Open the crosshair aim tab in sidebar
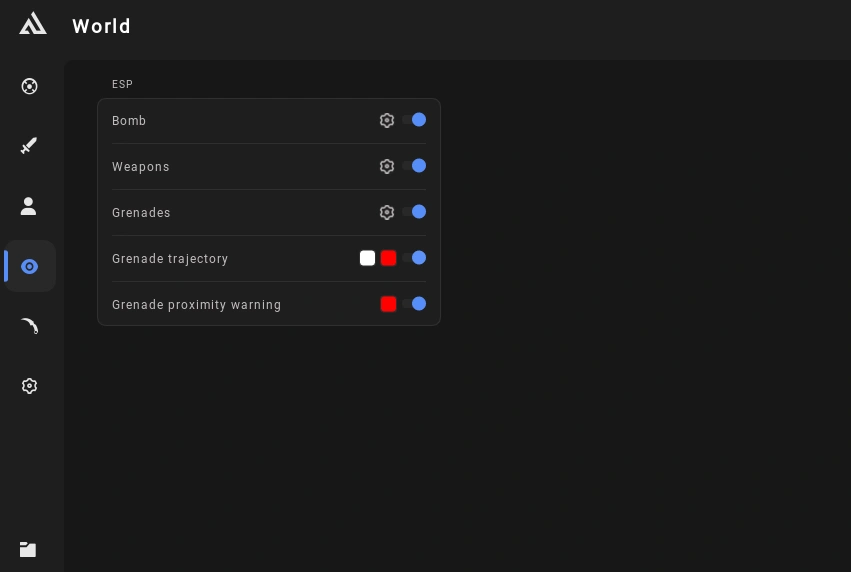 click(29, 86)
